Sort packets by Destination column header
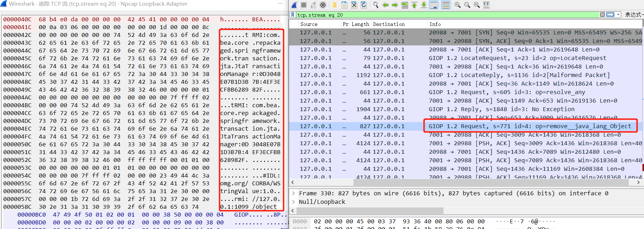Screen dimensions: 644x229 click(x=389, y=24)
